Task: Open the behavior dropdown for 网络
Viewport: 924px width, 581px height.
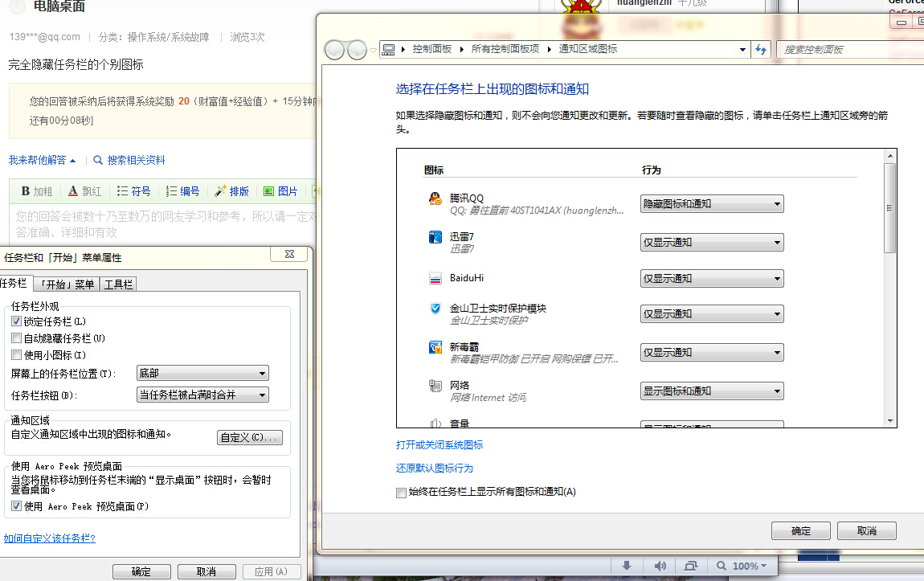Action: 712,391
